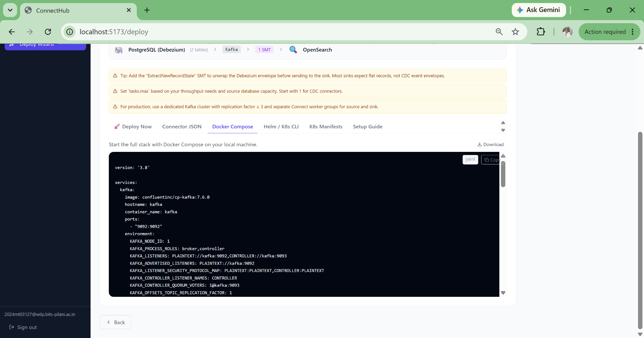This screenshot has height=338, width=644.
Task: Open the Helm / K8s CLI tab
Action: click(281, 127)
